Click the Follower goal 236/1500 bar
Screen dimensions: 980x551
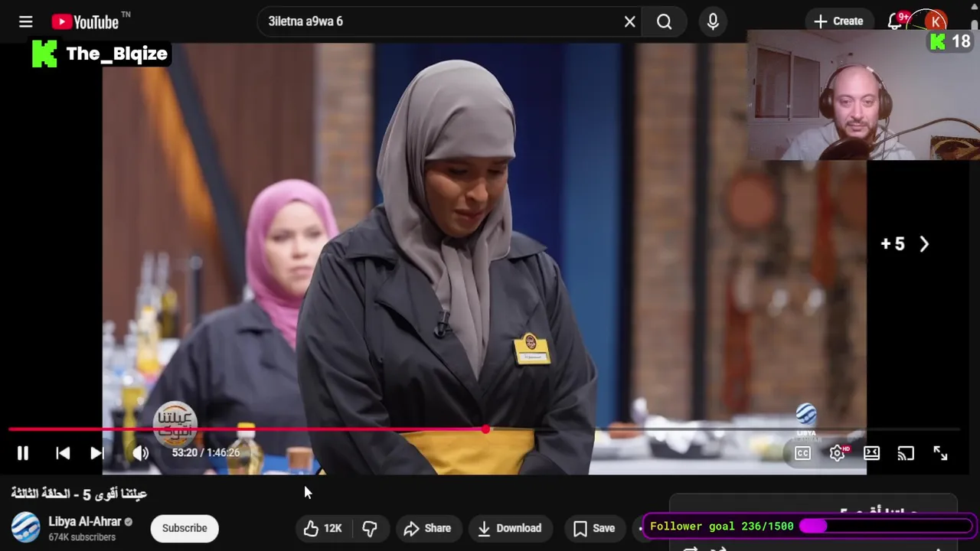tap(811, 527)
